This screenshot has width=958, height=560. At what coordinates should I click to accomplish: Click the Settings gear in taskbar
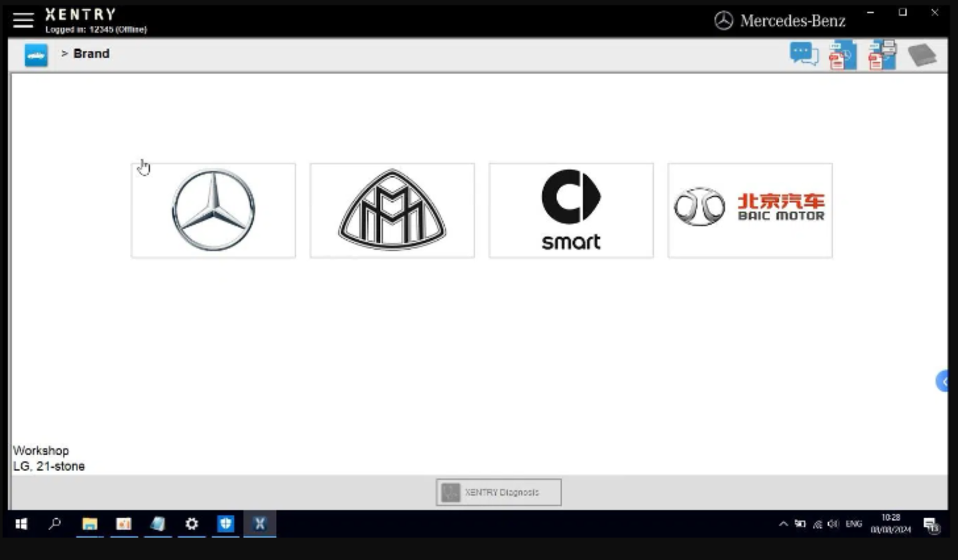[x=192, y=524]
